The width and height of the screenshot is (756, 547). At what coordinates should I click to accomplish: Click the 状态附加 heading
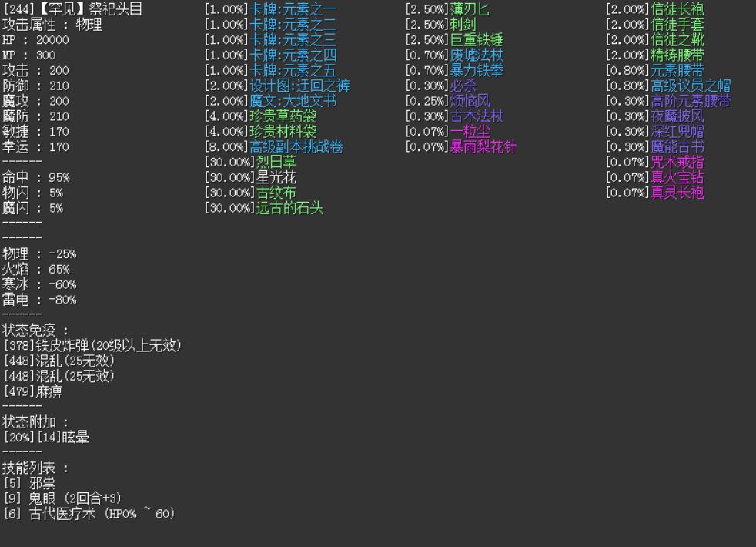(29, 422)
